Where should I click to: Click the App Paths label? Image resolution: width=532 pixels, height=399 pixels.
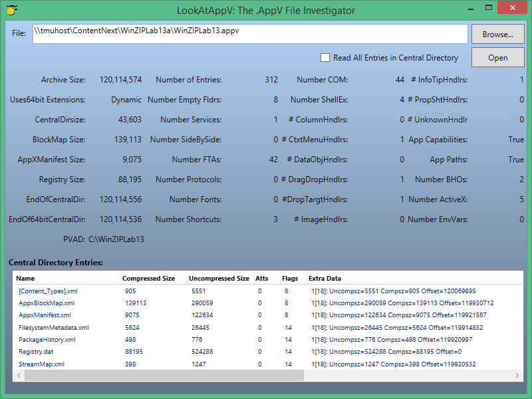pos(448,160)
